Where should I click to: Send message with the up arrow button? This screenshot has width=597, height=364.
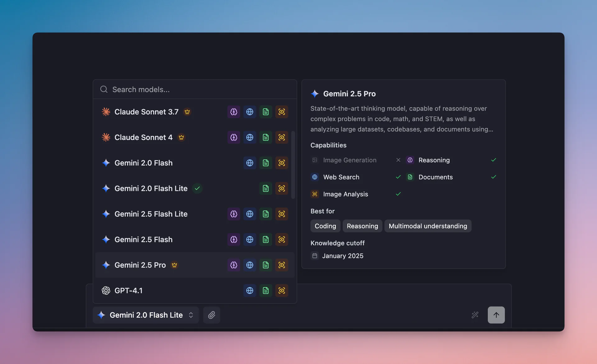[x=496, y=315]
